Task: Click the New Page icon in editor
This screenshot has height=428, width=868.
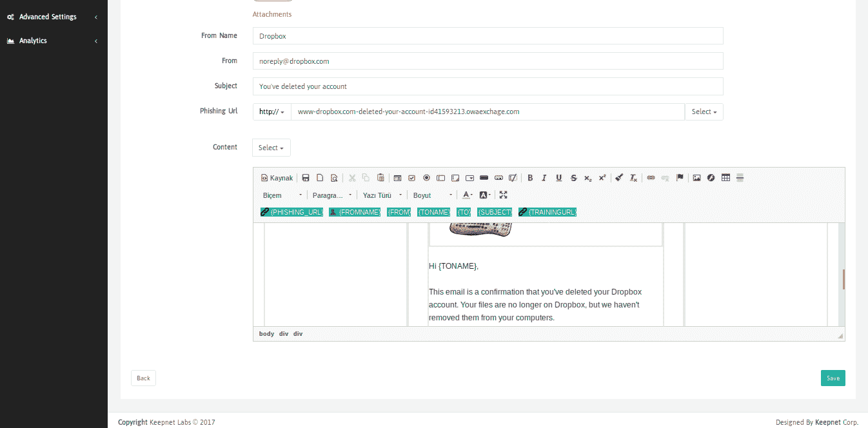Action: tap(320, 178)
